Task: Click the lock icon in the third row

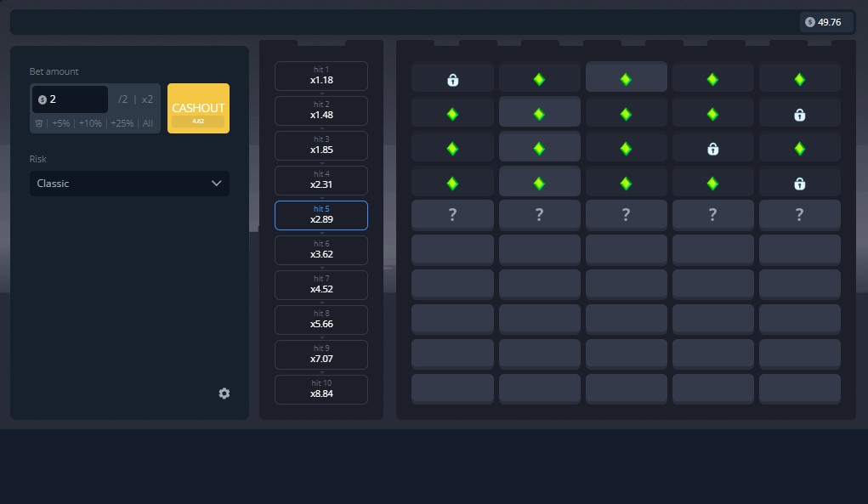Action: click(x=712, y=149)
